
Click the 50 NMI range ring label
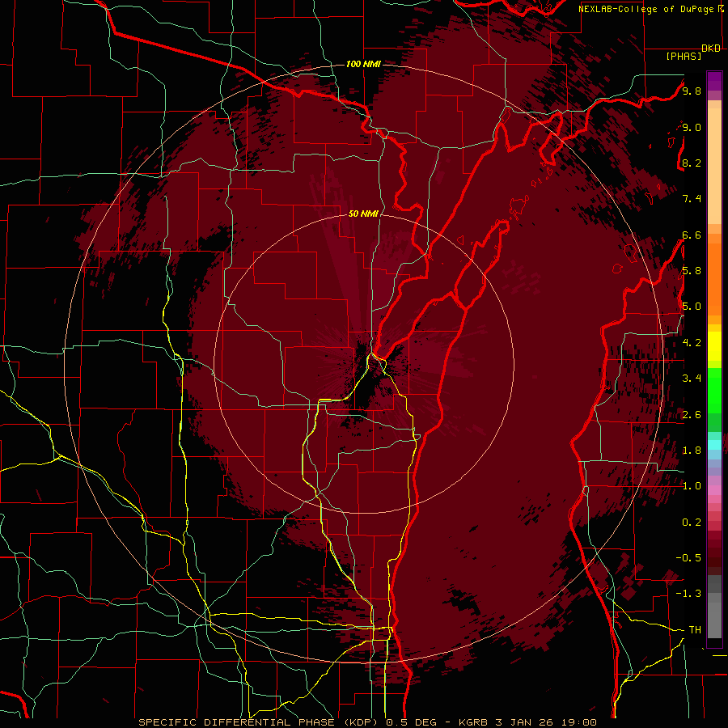(363, 214)
